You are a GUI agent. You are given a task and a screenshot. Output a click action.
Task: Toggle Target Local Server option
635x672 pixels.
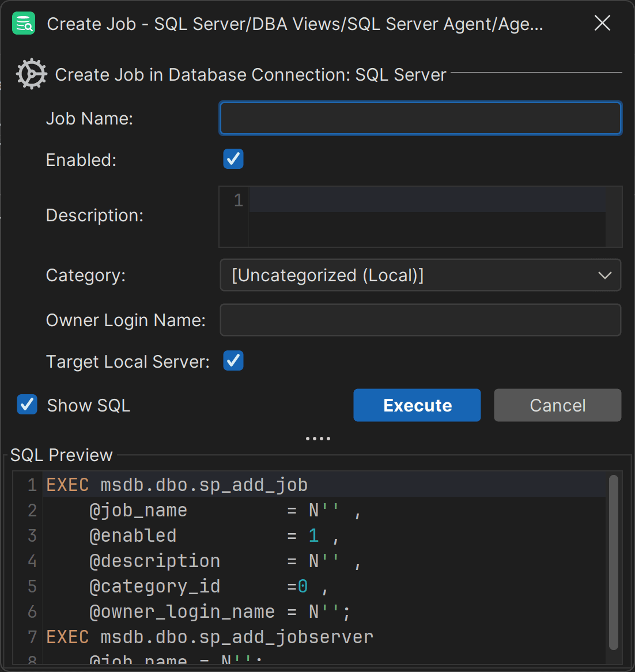click(233, 361)
